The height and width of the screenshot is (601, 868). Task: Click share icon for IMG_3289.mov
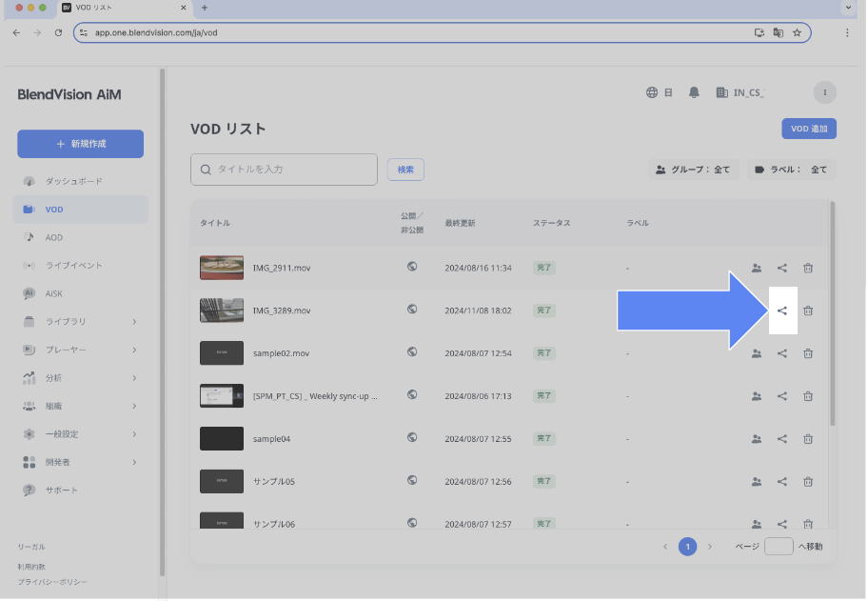[x=781, y=311]
